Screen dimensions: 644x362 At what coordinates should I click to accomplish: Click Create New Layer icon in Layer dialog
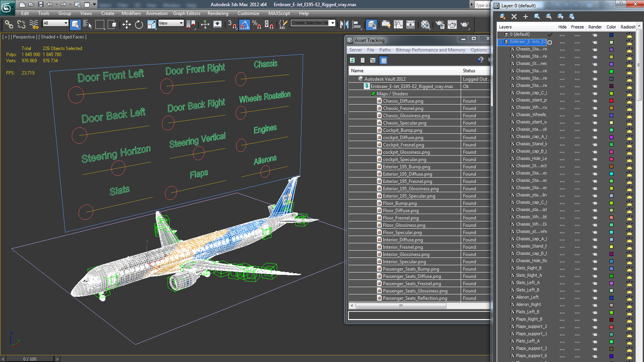tap(502, 16)
